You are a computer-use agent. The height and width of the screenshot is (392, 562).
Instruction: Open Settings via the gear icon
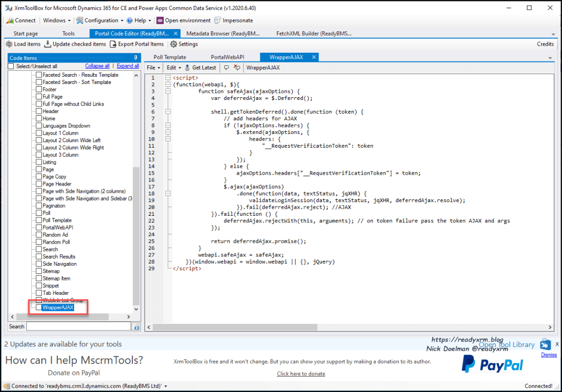pyautogui.click(x=174, y=44)
